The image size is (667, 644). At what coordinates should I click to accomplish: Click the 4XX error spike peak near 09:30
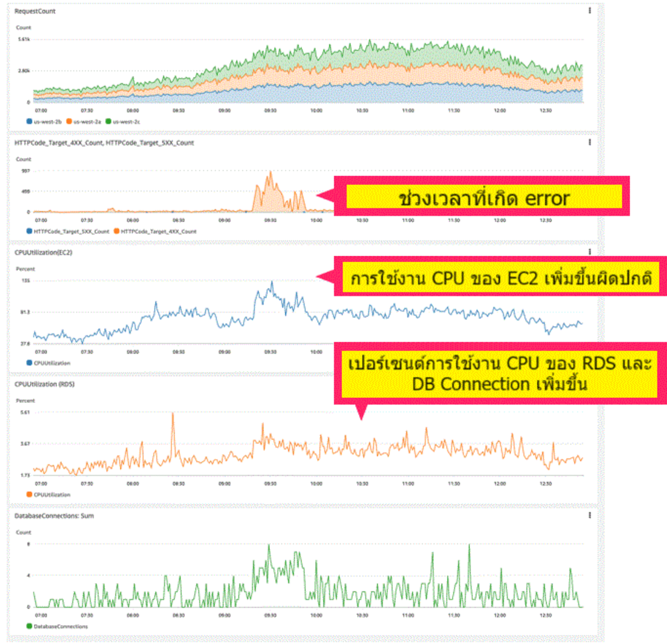coord(271,172)
